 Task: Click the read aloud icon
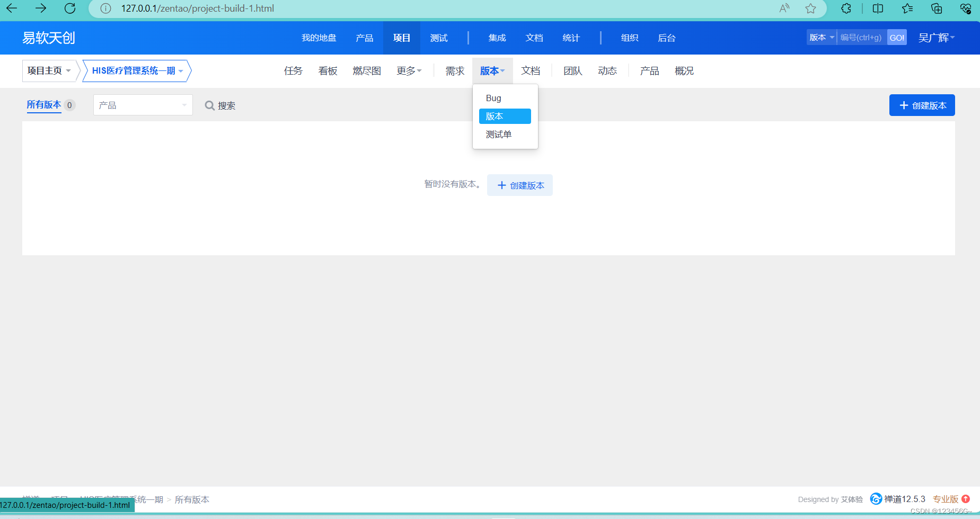(784, 8)
